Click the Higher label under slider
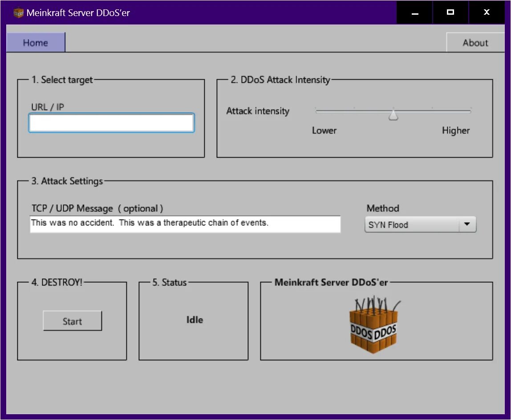Viewport: 511px width, 420px height. (x=456, y=130)
